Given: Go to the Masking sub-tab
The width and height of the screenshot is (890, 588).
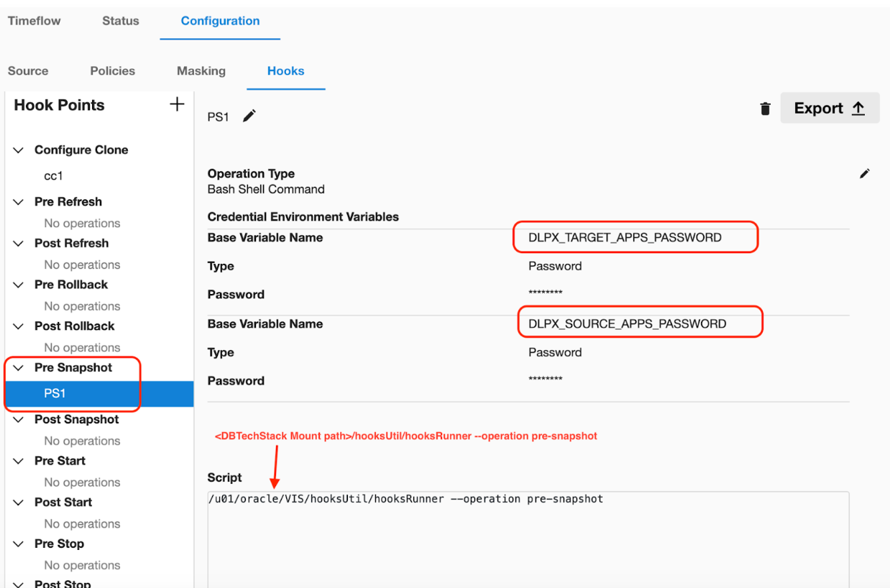Looking at the screenshot, I should 201,71.
